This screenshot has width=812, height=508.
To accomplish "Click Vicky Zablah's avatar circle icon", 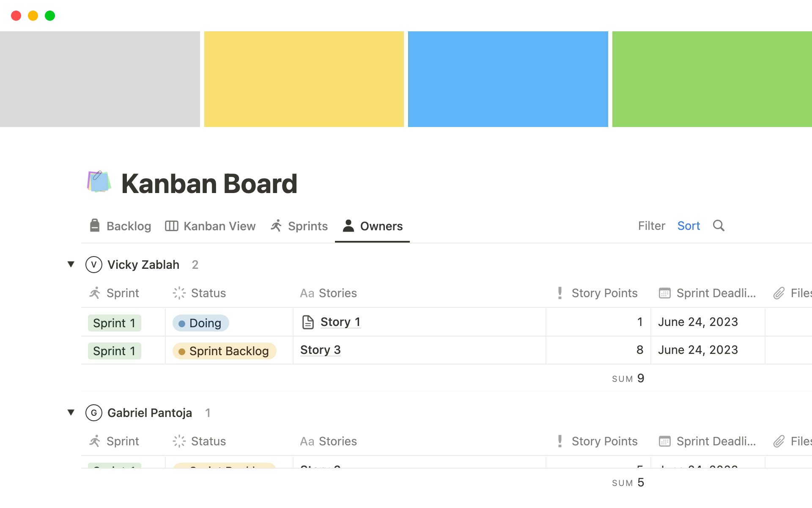I will [x=94, y=265].
